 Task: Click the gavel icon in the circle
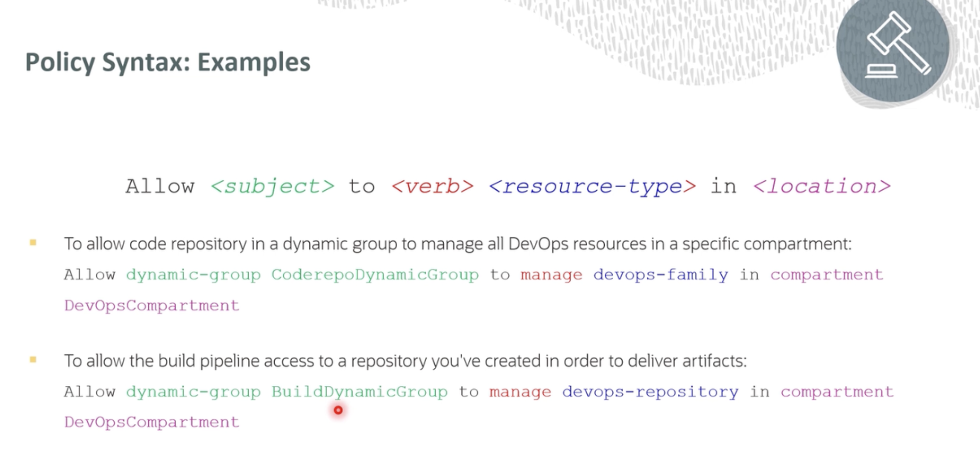click(x=893, y=46)
